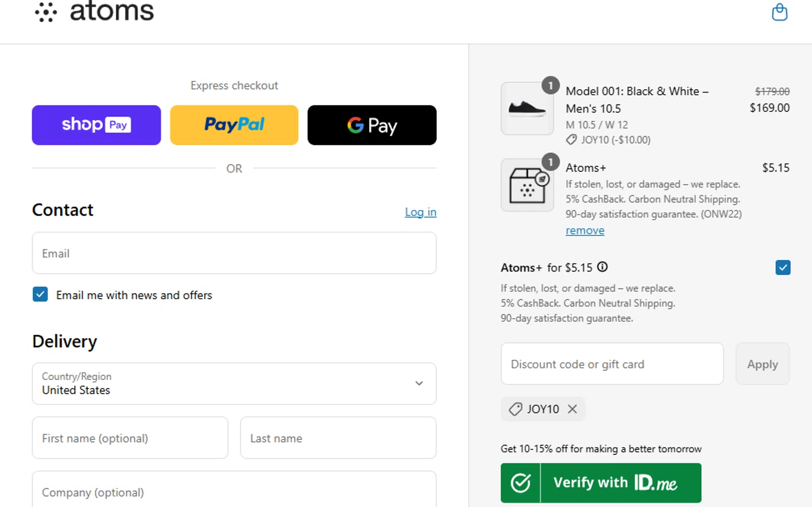
Task: Focus the Company (optional) field
Action: pos(234,490)
